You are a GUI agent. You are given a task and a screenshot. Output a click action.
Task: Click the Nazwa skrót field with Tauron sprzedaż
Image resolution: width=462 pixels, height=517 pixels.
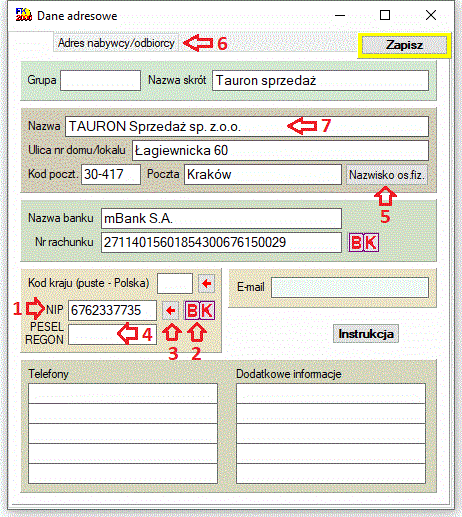coord(320,80)
